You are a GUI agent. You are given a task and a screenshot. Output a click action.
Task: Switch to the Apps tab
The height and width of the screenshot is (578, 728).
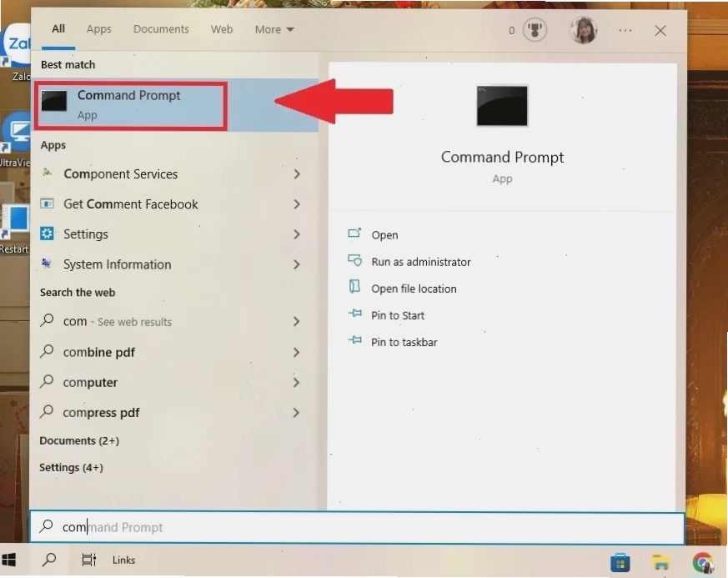99,29
